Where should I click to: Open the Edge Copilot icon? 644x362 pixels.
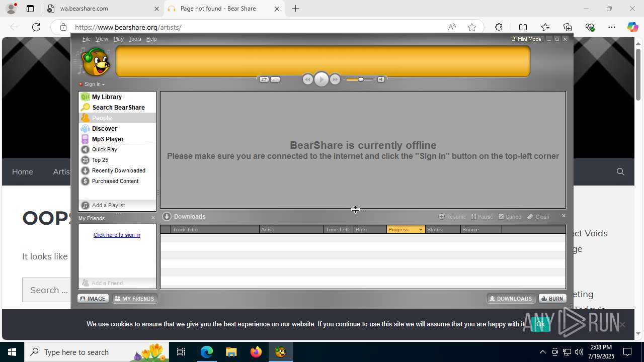632,27
